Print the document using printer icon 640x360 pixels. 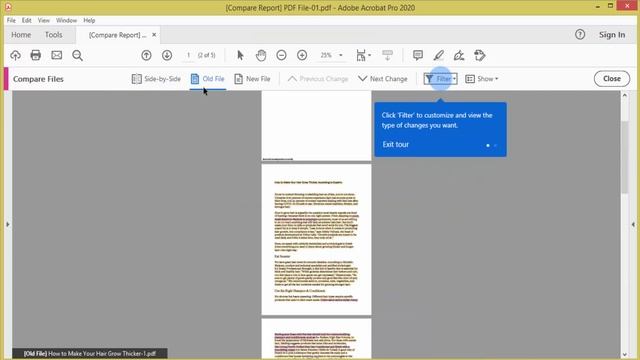(x=36, y=55)
